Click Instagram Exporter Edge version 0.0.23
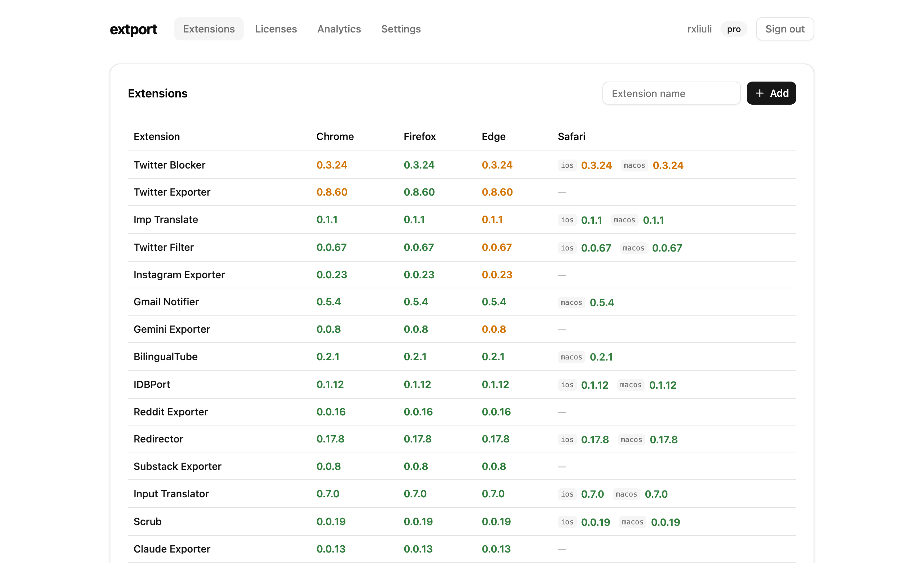The image size is (924, 563). [x=497, y=274]
